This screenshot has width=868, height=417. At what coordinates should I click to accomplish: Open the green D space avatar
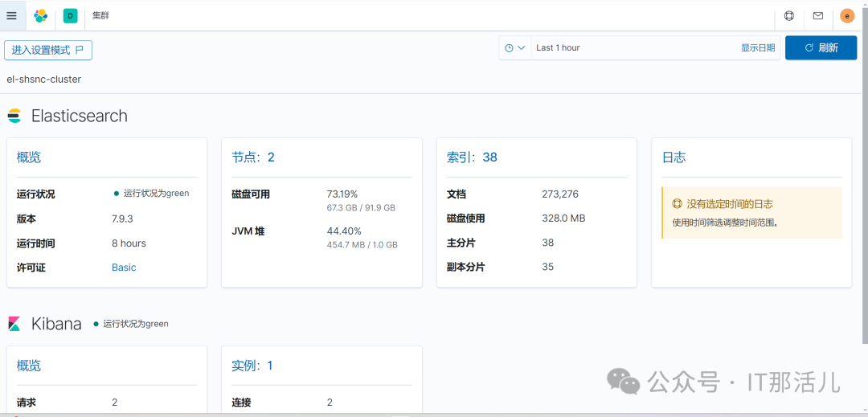pos(70,16)
